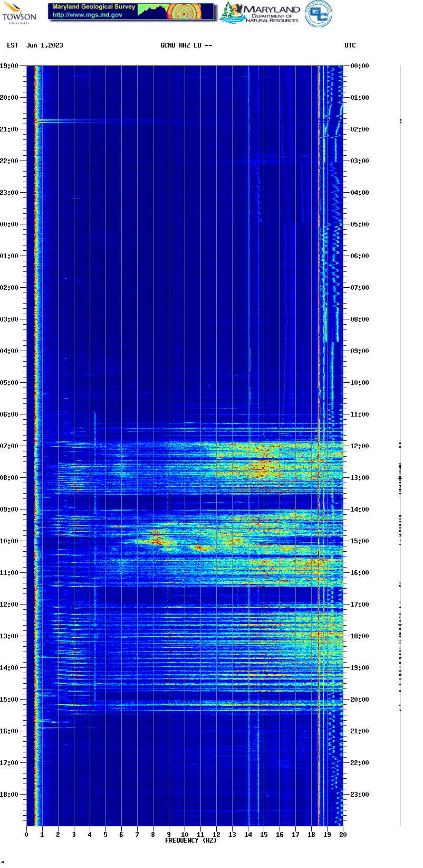Click the Maryland Geological Survey title text

93,7
